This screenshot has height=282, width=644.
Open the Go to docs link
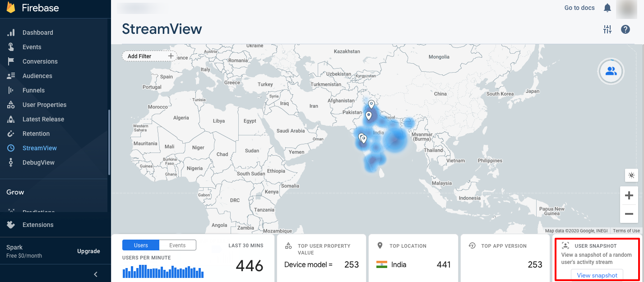pos(579,8)
